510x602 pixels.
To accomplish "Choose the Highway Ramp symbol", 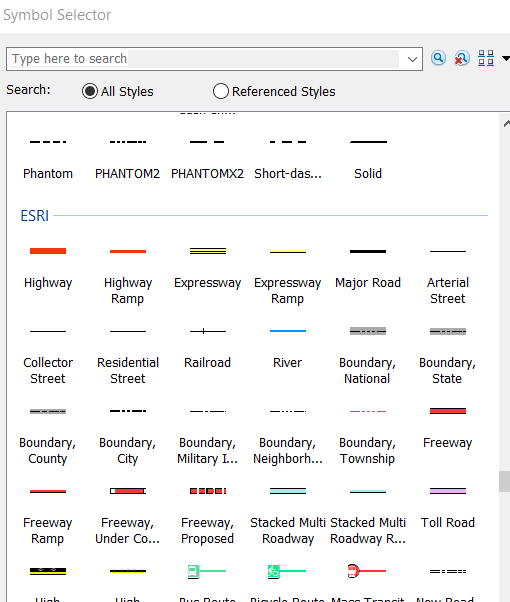I will (x=128, y=274).
